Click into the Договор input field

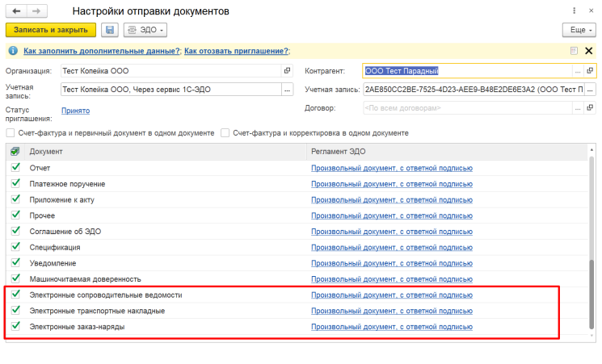point(467,107)
